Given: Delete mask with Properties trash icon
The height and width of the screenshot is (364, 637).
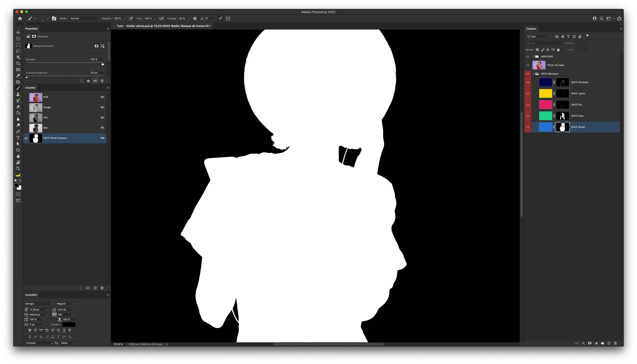Looking at the screenshot, I should 102,81.
